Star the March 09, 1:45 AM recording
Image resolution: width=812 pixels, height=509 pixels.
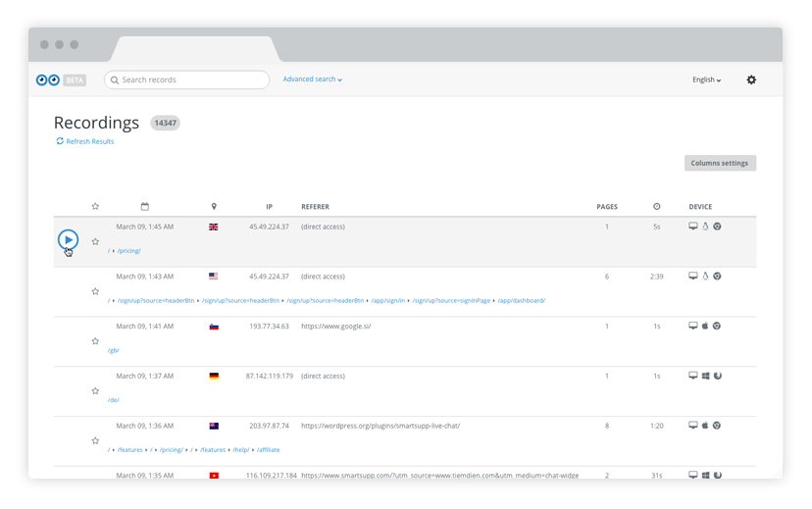click(x=95, y=242)
